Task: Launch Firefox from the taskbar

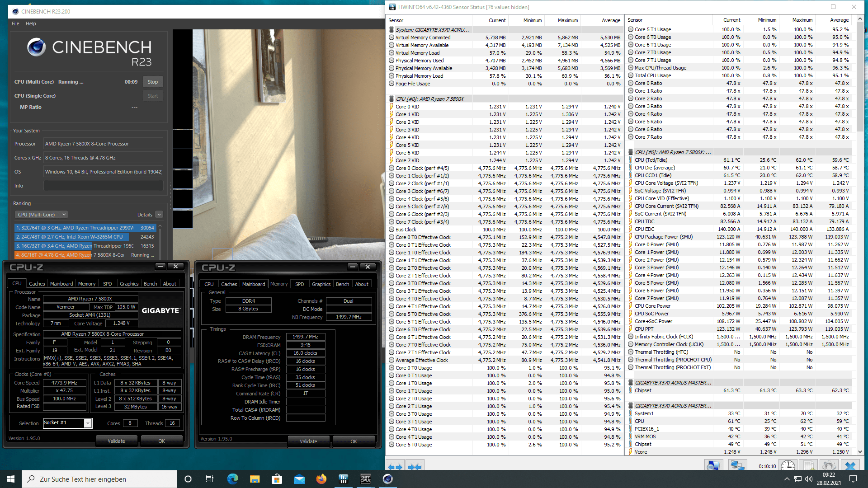Action: [x=321, y=479]
